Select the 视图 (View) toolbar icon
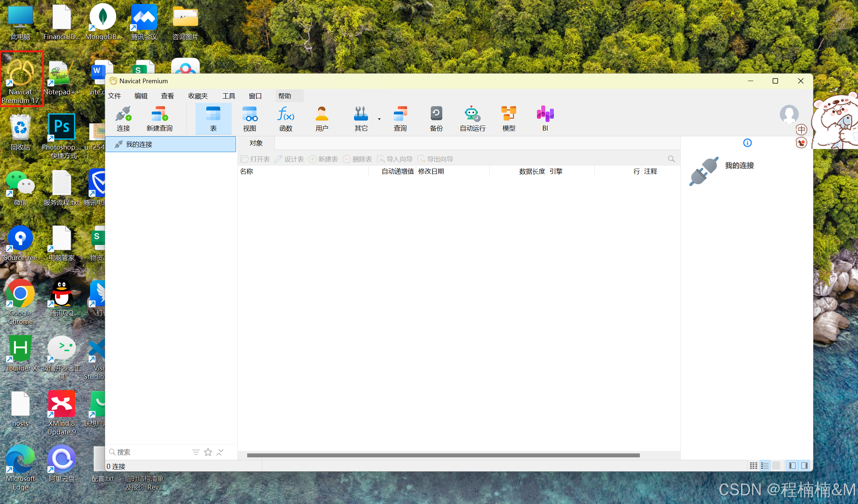This screenshot has width=858, height=504. tap(250, 119)
